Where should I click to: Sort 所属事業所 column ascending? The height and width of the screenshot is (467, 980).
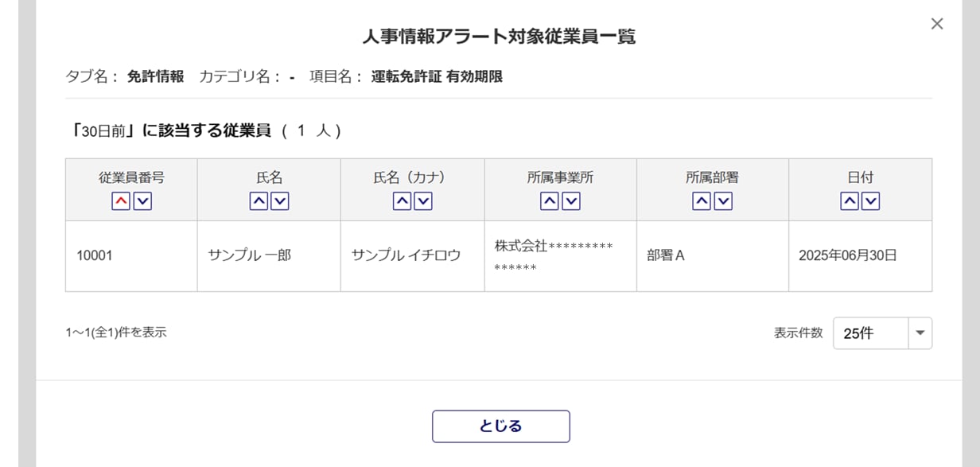549,202
